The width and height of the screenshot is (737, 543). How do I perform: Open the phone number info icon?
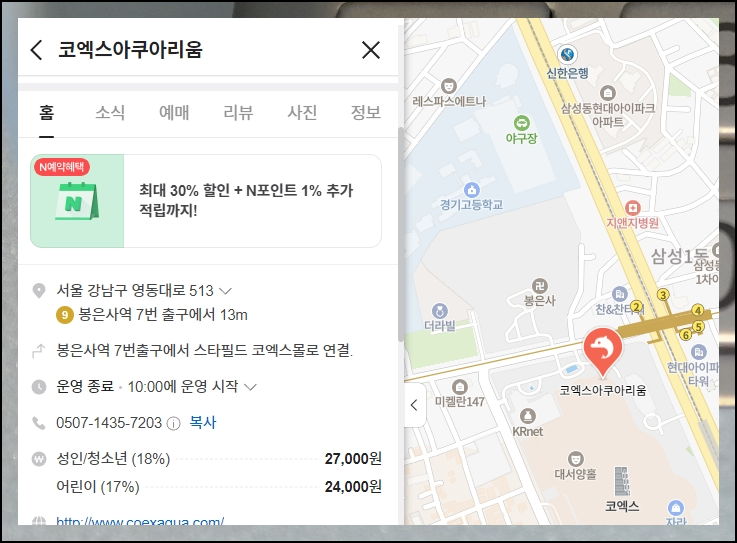pos(173,424)
